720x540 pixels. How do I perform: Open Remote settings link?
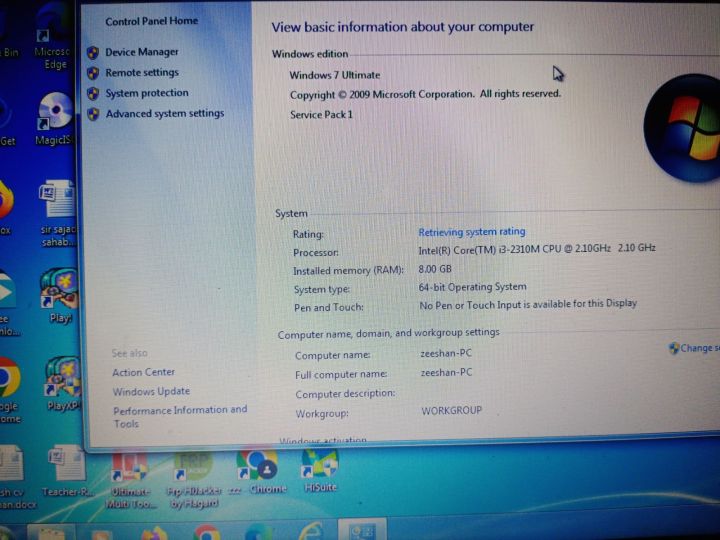point(141,73)
